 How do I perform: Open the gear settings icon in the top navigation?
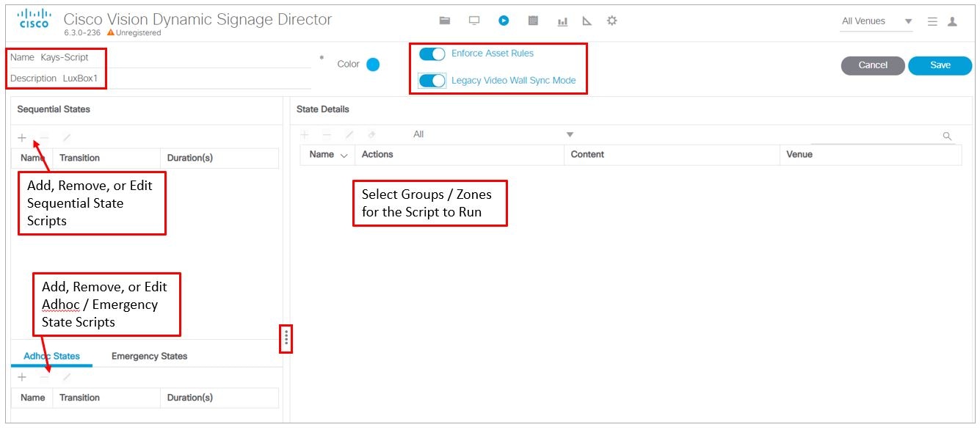tap(611, 21)
